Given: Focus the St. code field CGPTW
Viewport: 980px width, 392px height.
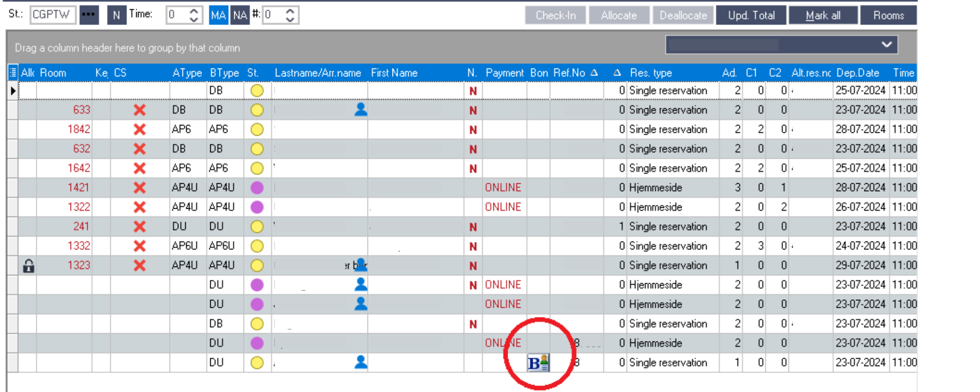Looking at the screenshot, I should tap(52, 15).
